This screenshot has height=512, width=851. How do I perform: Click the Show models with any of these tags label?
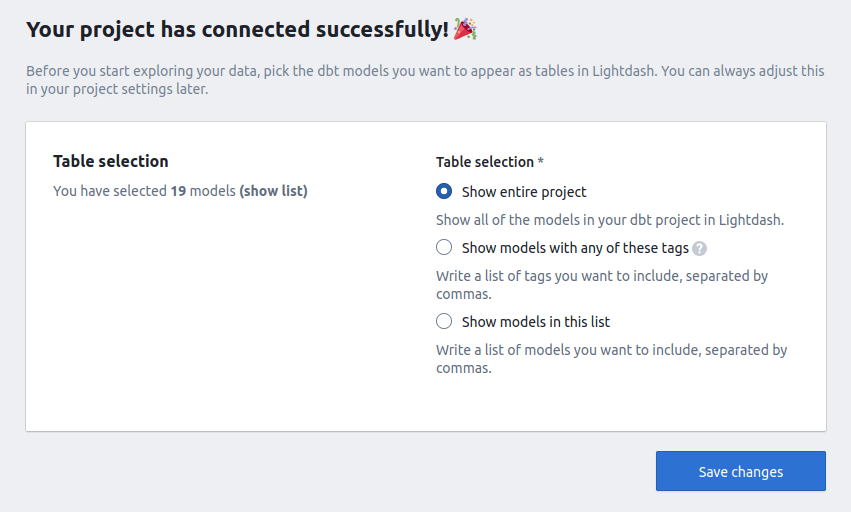(x=575, y=248)
